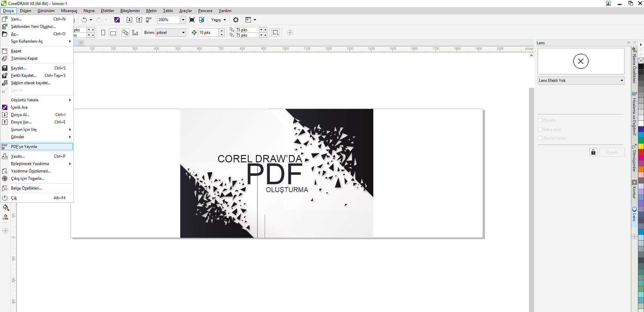Click the undo arrow icon
Screen dimensions: 644x312
[x=84, y=20]
